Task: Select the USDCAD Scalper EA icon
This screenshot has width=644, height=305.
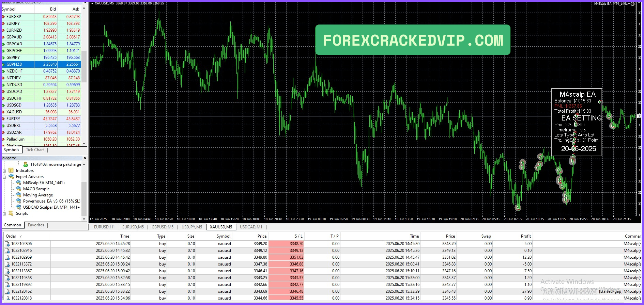Action: point(18,207)
